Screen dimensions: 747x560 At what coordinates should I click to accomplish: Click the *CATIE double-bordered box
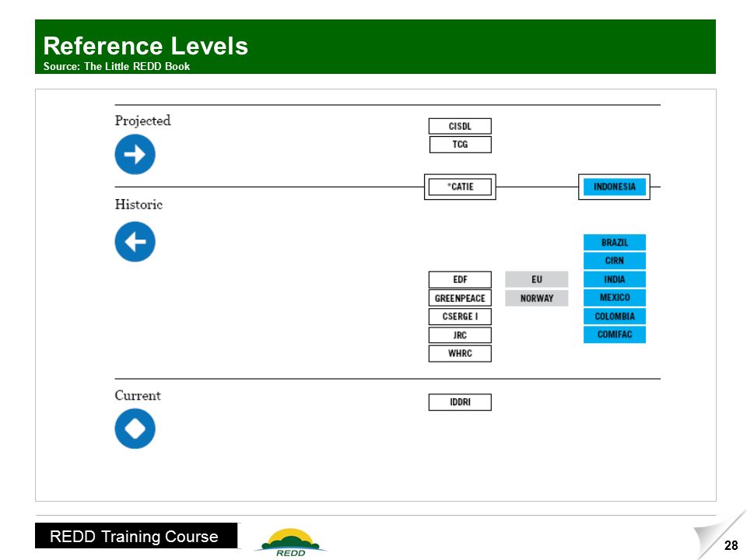pos(460,187)
